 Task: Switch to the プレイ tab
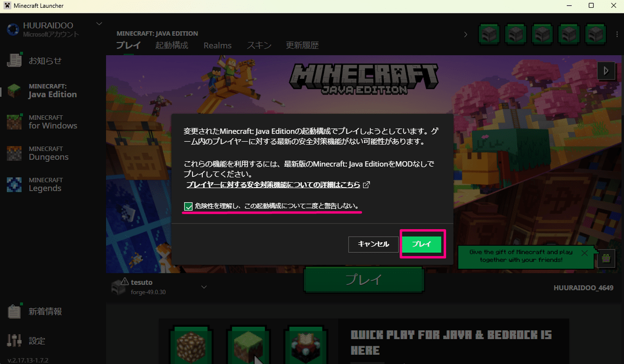click(128, 45)
